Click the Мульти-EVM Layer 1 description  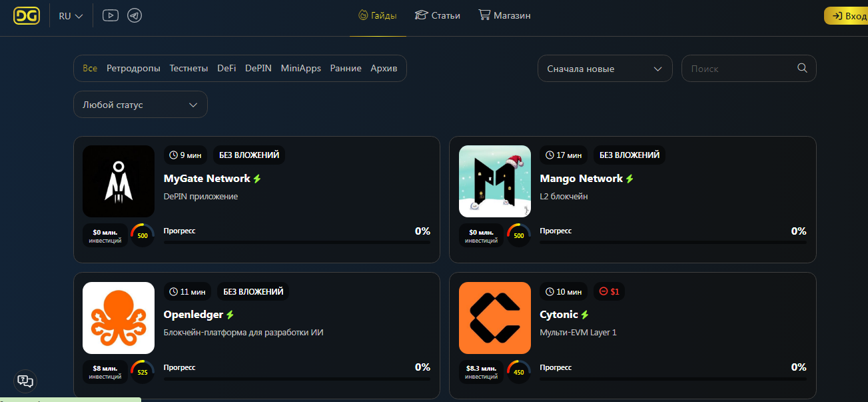click(578, 333)
